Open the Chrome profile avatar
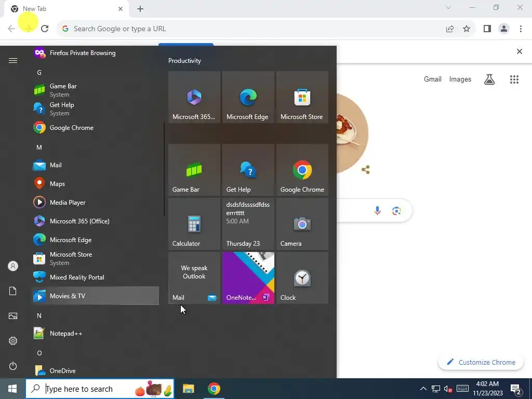The height and width of the screenshot is (399, 532). [504, 29]
